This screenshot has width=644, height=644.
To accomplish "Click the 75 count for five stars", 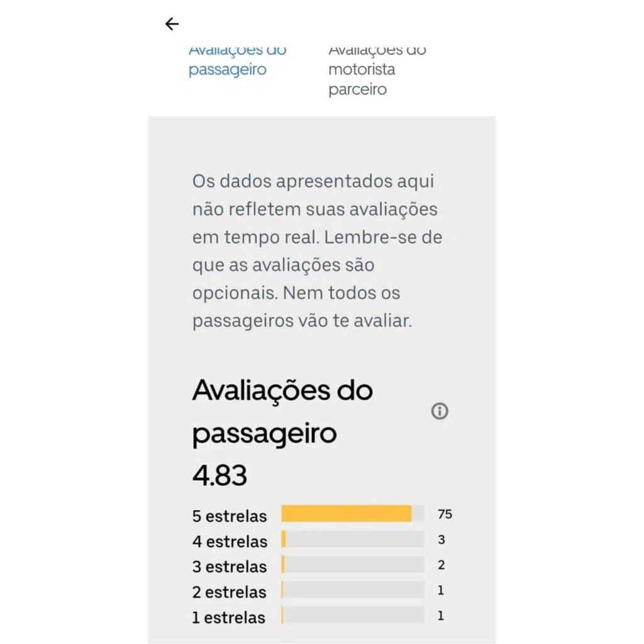I will click(x=445, y=514).
